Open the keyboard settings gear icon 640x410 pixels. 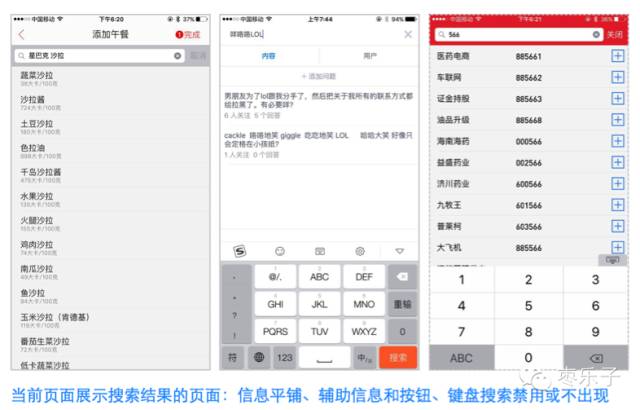tap(360, 251)
